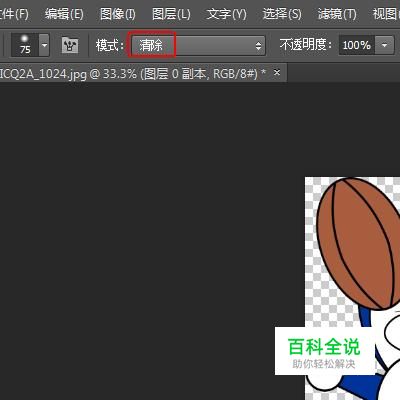
Task: Open the 选择(S) menu
Action: [x=282, y=14]
